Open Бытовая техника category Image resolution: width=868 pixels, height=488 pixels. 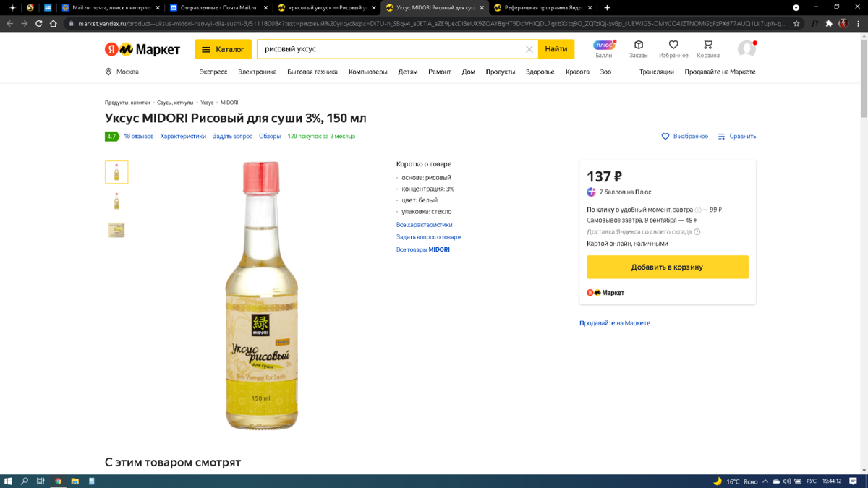point(312,72)
